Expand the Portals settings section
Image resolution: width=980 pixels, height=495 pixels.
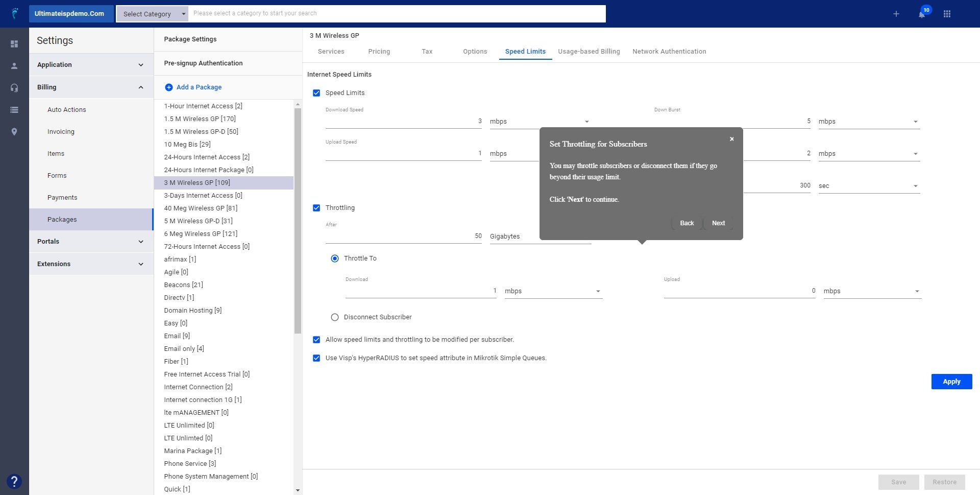[91, 242]
